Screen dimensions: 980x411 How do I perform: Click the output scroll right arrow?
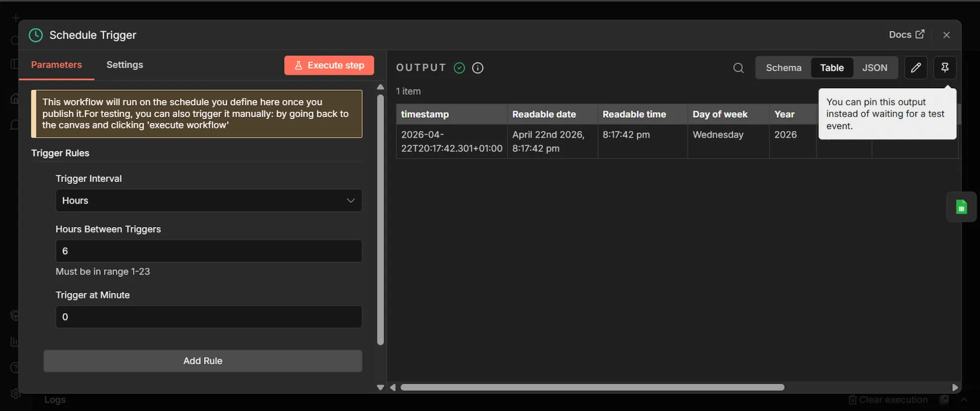click(x=955, y=387)
